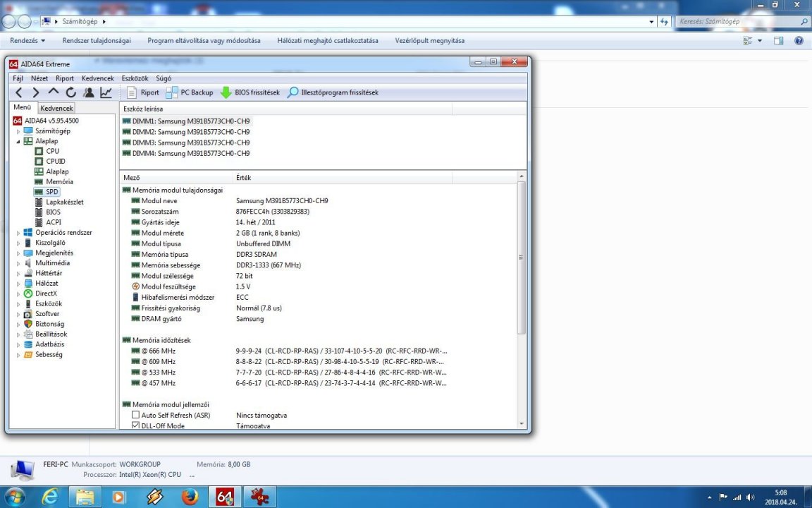The width and height of the screenshot is (812, 508).
Task: Expand the Operációs rendszer node
Action: coord(18,233)
